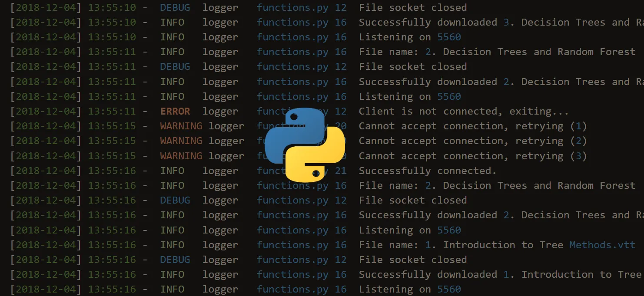This screenshot has width=644, height=296.
Task: Select the message Client is not connected, exiting
Action: [463, 111]
